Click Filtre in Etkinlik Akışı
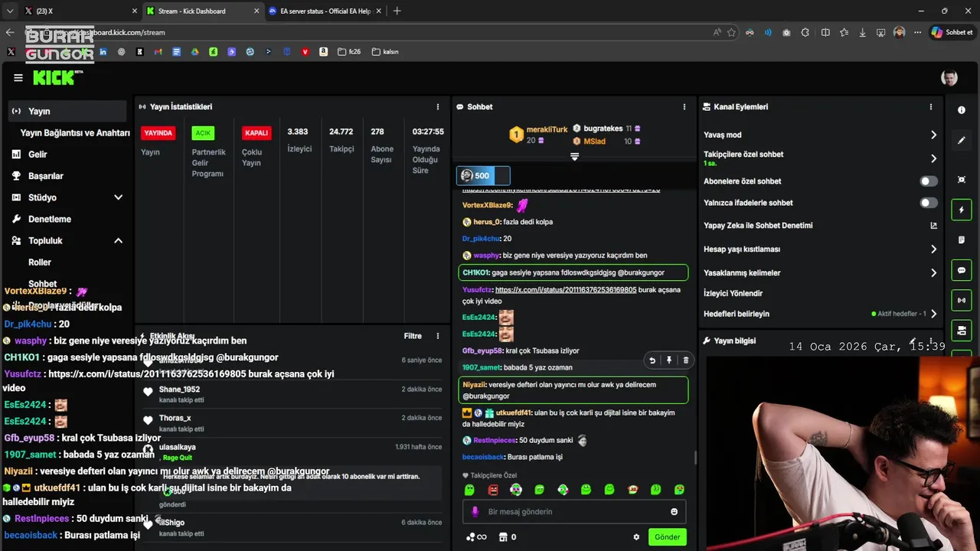This screenshot has height=551, width=980. 413,336
